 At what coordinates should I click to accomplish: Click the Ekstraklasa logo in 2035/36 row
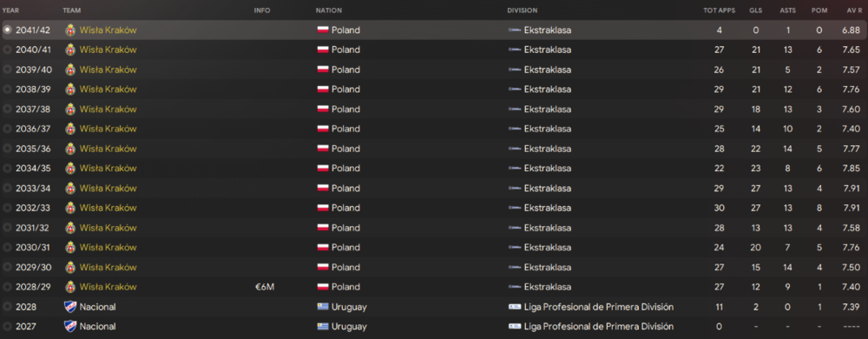click(514, 149)
